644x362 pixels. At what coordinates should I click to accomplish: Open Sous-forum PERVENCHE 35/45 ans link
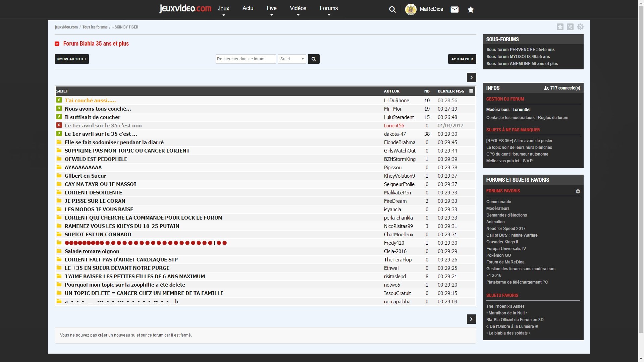pos(520,50)
